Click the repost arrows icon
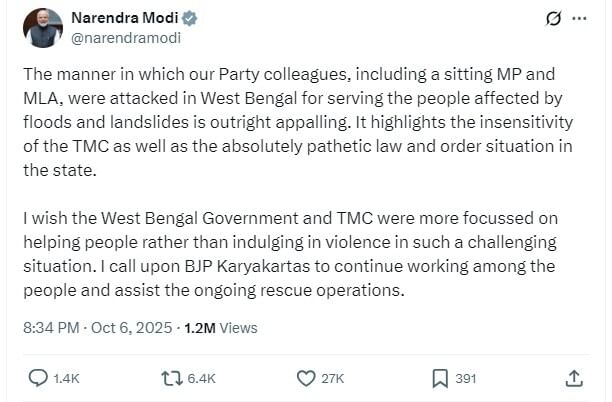 pyautogui.click(x=172, y=378)
